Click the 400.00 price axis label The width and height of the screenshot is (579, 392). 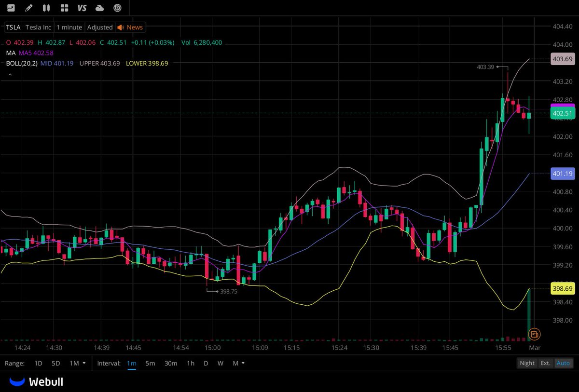tap(563, 228)
